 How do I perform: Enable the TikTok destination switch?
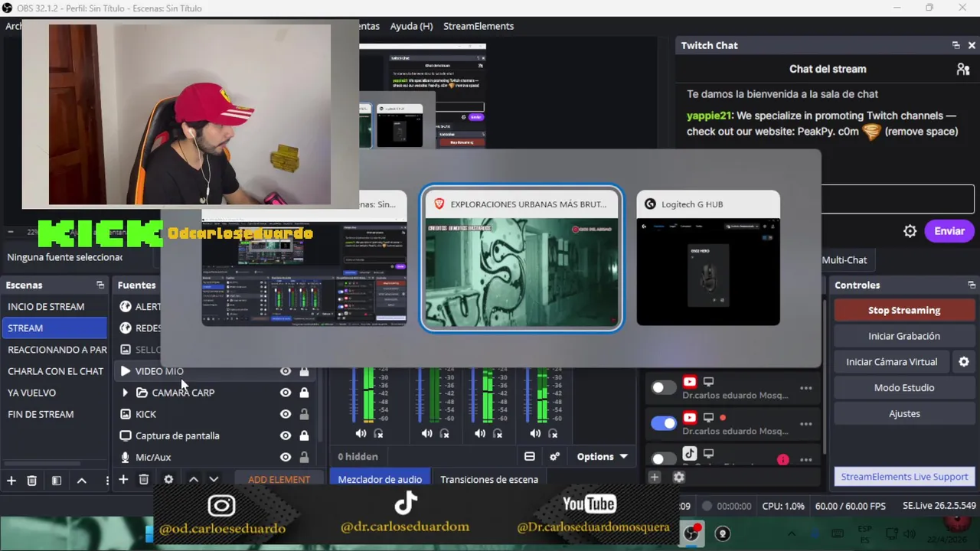663,459
